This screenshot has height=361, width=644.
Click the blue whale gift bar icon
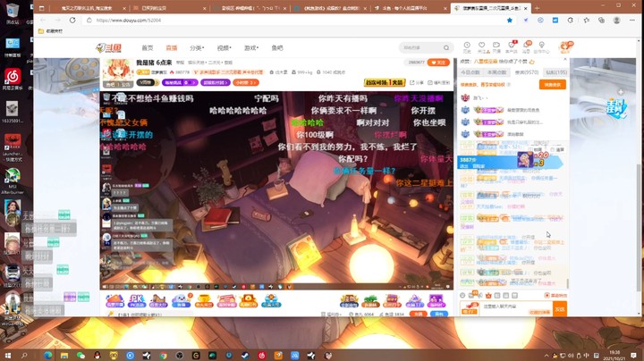pyautogui.click(x=181, y=301)
